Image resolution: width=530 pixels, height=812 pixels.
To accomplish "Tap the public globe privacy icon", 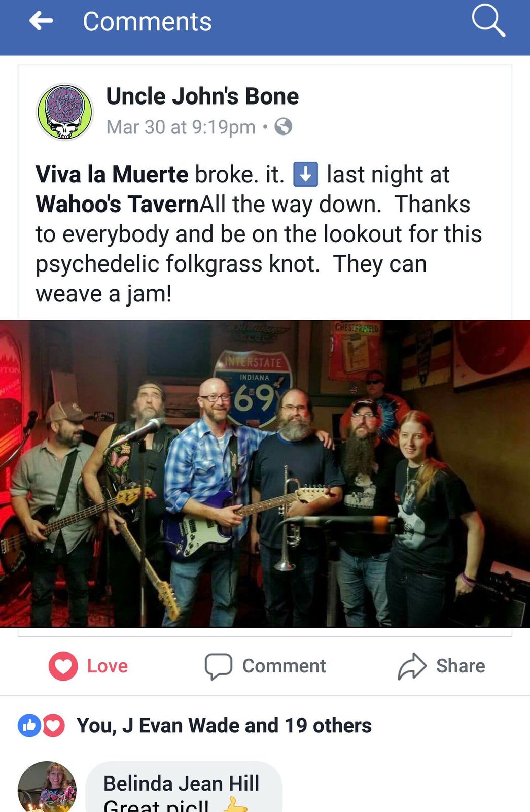I will pos(284,126).
